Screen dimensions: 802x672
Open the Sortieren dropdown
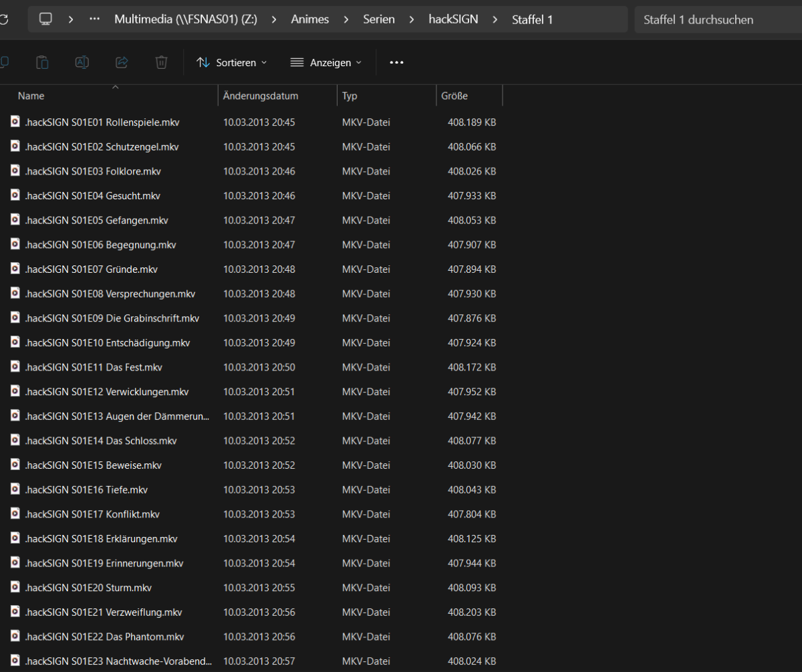(231, 62)
